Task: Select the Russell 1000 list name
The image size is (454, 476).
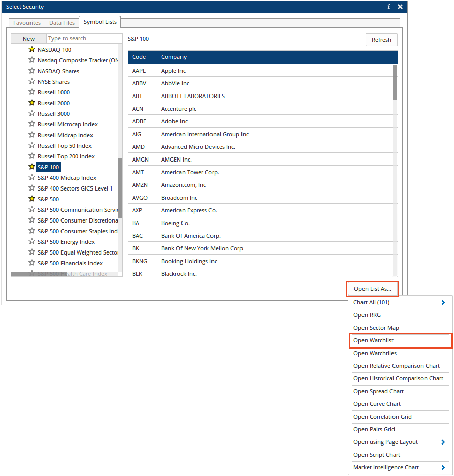Action: [53, 92]
